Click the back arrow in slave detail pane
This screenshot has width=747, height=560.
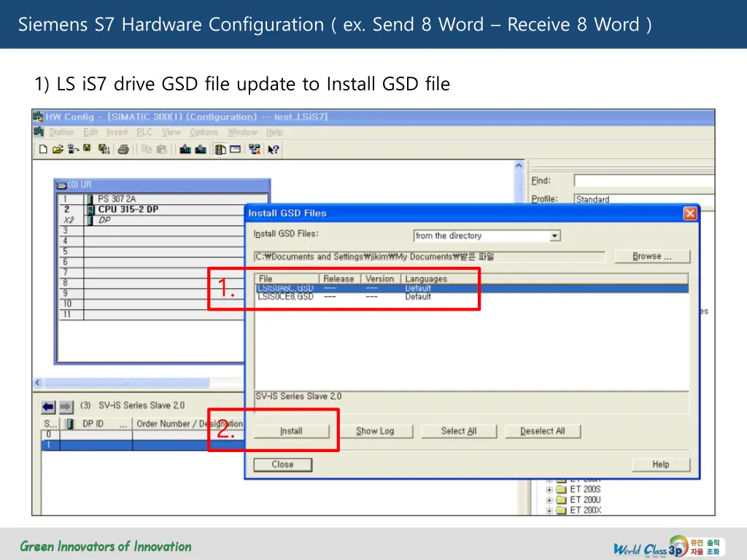pyautogui.click(x=48, y=407)
